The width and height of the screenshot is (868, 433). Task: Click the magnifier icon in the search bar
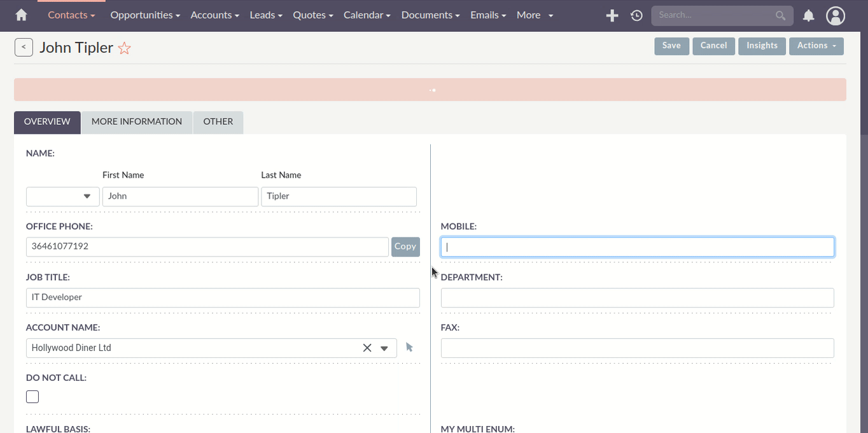point(780,15)
